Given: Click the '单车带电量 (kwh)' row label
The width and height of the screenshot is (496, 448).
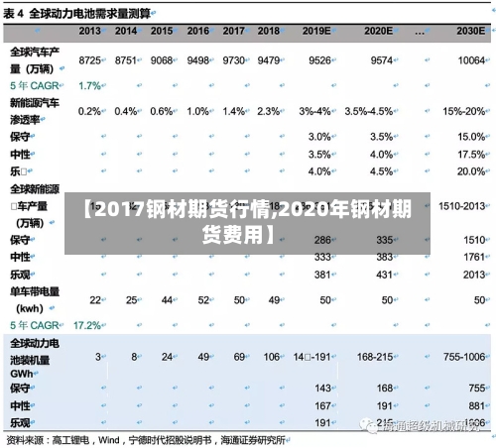Looking at the screenshot, I should tap(35, 300).
